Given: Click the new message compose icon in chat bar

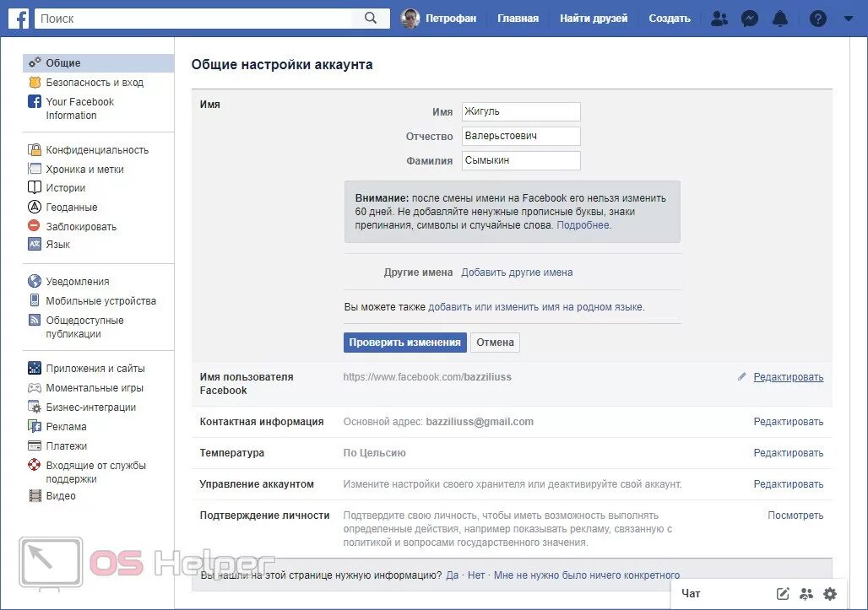Looking at the screenshot, I should click(782, 594).
